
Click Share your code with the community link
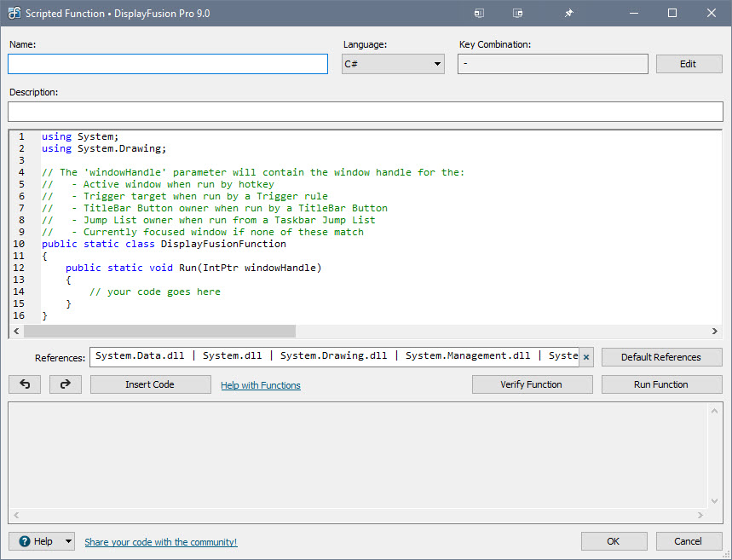(x=160, y=540)
